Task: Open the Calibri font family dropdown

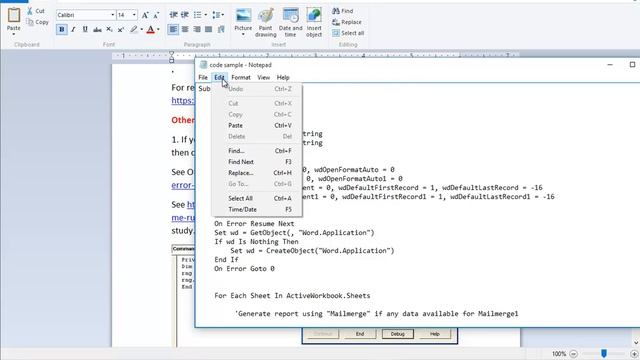Action: click(113, 15)
